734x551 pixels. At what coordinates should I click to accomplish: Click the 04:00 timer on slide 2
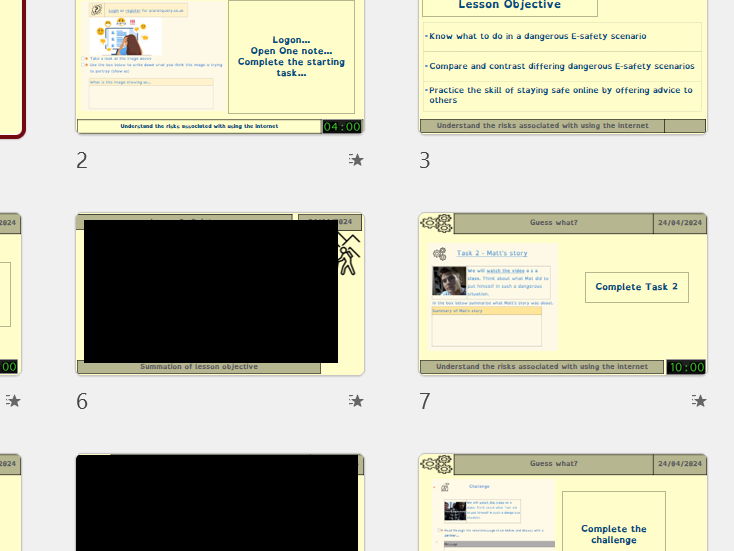click(342, 127)
